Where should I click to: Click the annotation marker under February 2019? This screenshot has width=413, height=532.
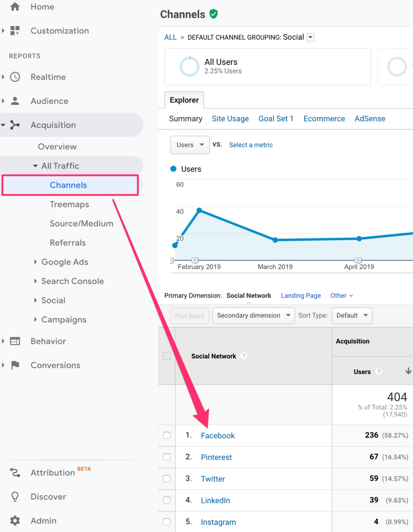point(195,260)
